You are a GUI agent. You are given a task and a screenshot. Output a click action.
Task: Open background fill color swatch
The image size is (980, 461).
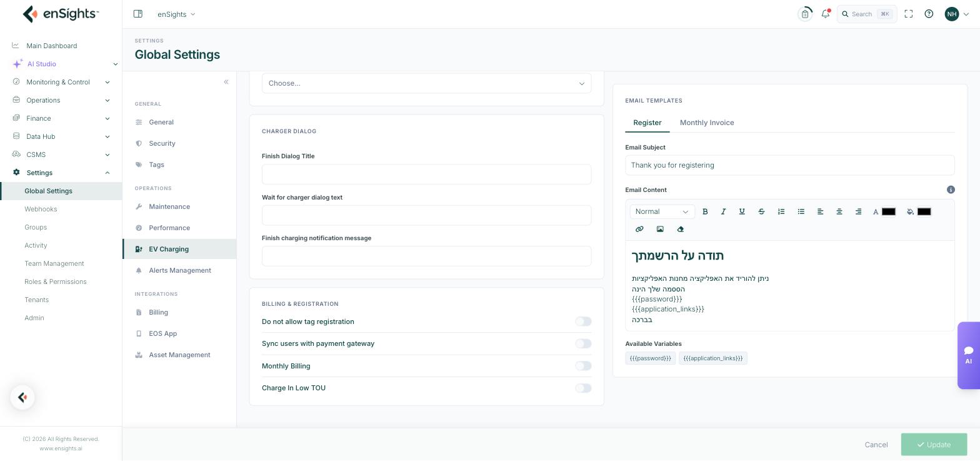(924, 211)
